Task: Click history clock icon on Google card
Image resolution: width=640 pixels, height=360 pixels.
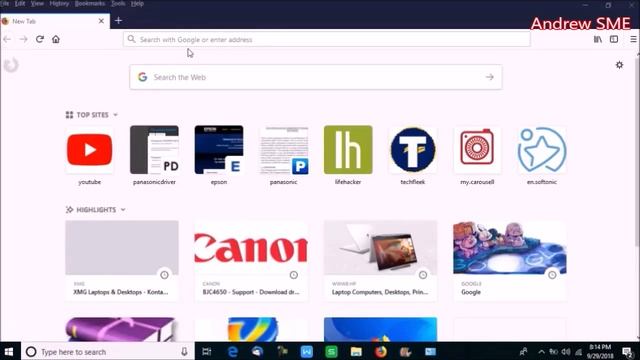Action: point(552,275)
